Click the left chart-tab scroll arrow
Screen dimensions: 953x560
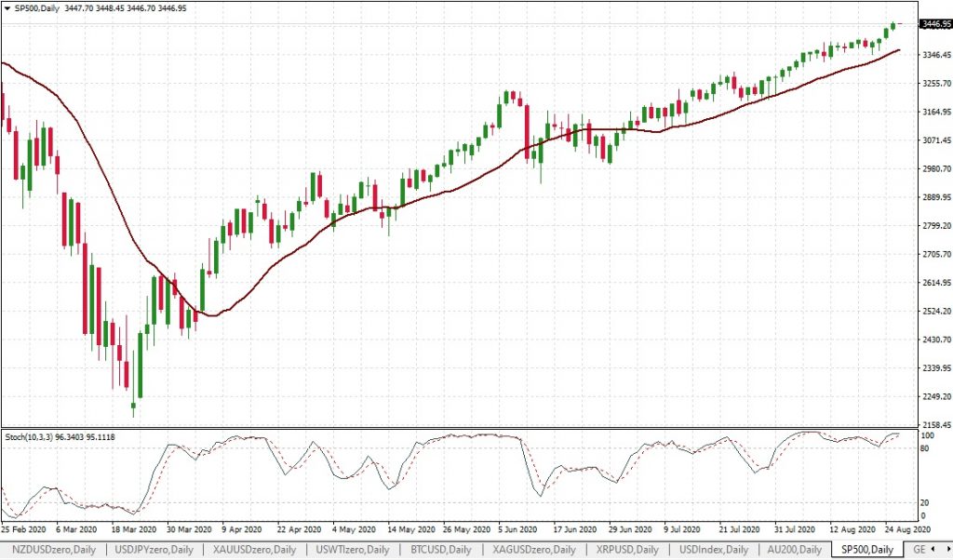[932, 550]
